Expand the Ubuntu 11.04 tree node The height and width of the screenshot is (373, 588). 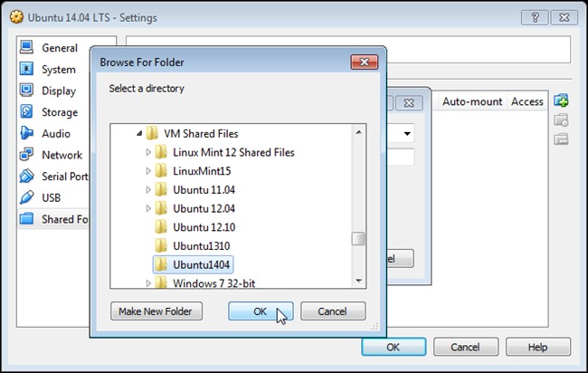(148, 190)
